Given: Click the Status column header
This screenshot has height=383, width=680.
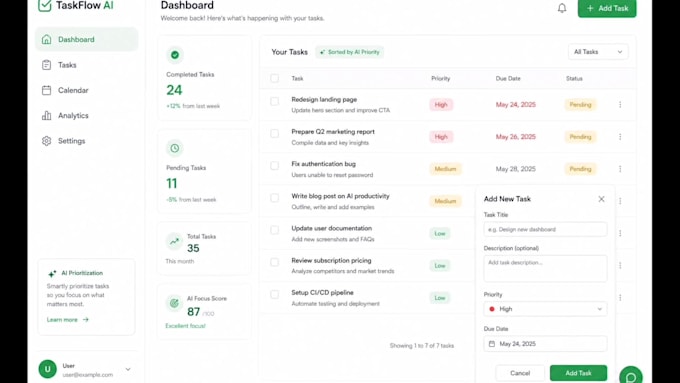Looking at the screenshot, I should [x=574, y=79].
